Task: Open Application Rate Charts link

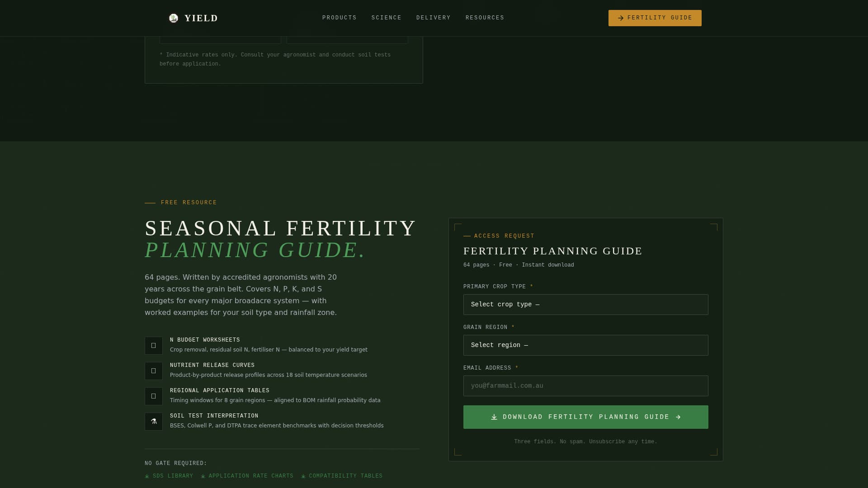Action: tap(247, 476)
